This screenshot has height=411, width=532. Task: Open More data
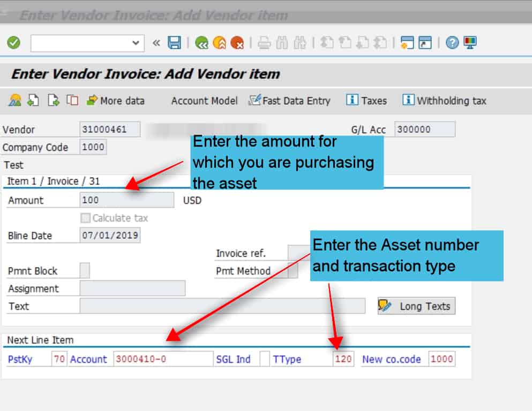(115, 101)
